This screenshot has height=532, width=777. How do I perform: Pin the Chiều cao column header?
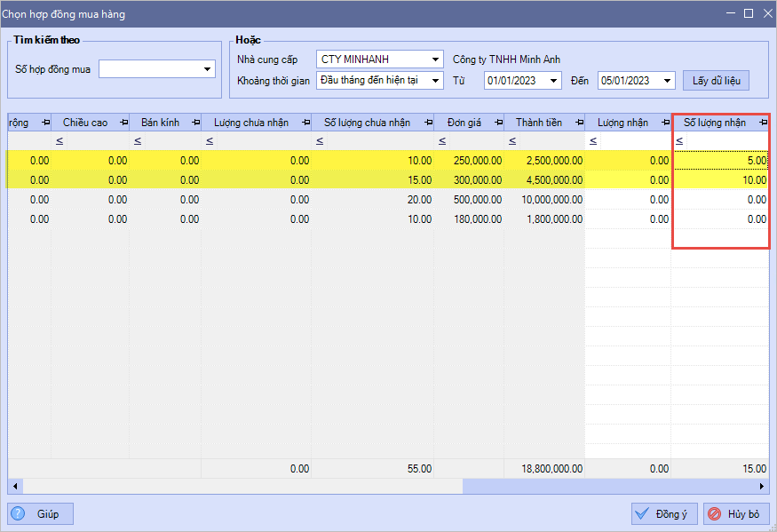click(x=120, y=123)
